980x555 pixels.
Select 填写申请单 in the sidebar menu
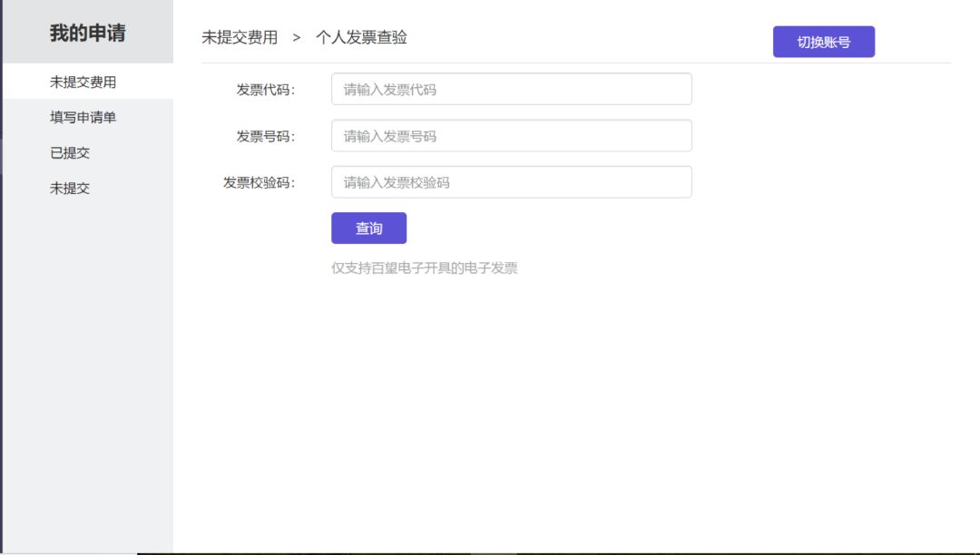83,117
